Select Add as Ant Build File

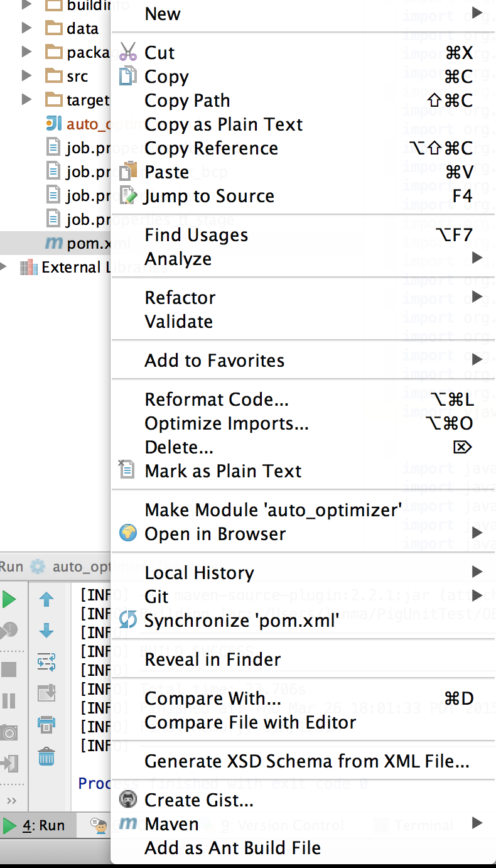(x=303, y=848)
